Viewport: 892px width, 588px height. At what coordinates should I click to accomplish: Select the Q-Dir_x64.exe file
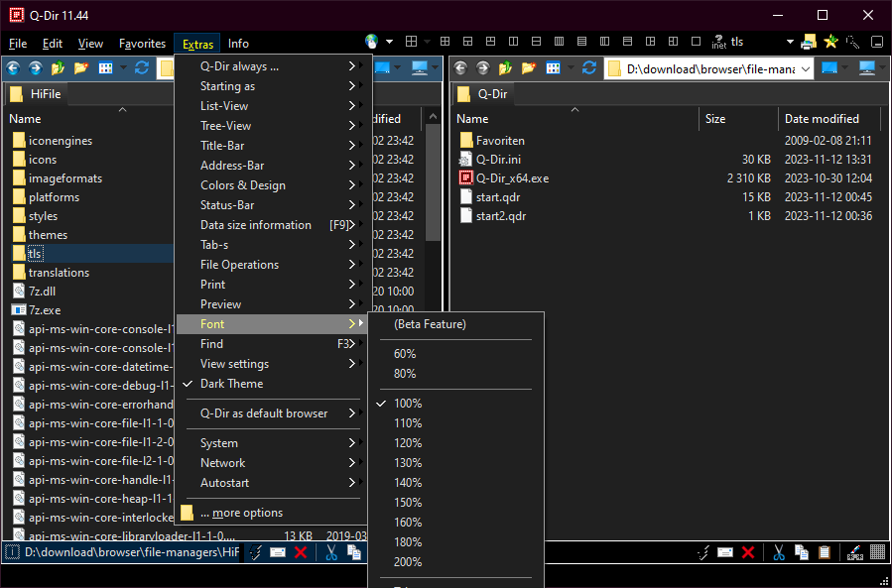pyautogui.click(x=511, y=178)
